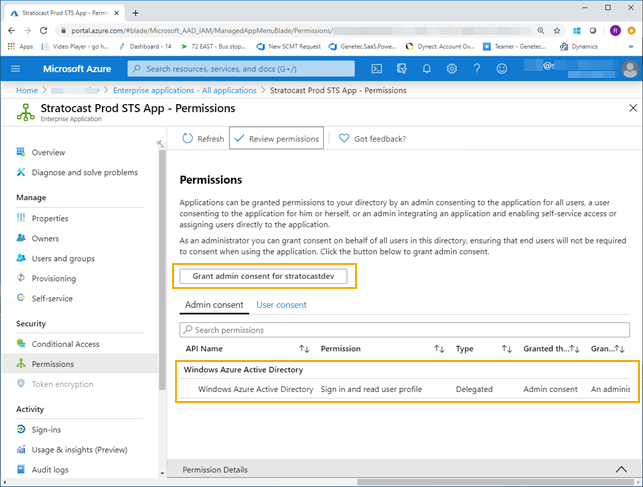643x487 pixels.
Task: Click the Search permissions field
Action: point(404,330)
